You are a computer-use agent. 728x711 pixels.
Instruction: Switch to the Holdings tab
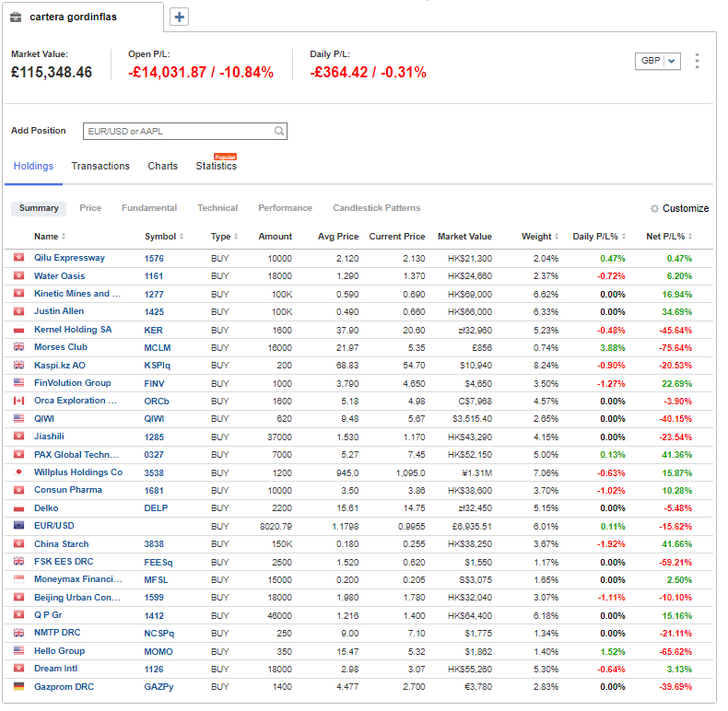click(33, 166)
